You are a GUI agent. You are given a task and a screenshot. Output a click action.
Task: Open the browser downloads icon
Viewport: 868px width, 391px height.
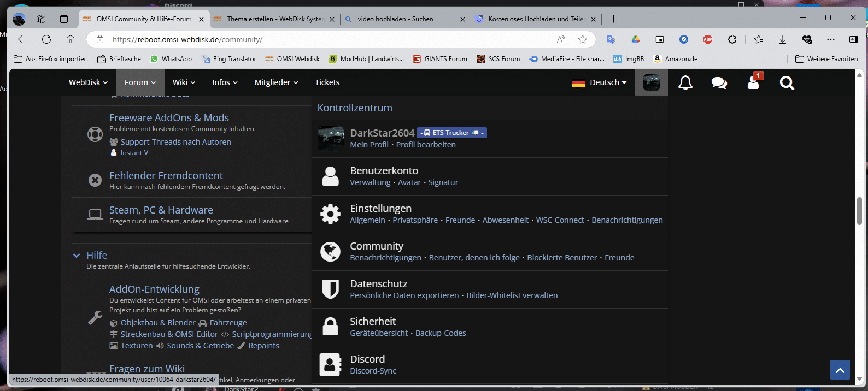click(783, 39)
